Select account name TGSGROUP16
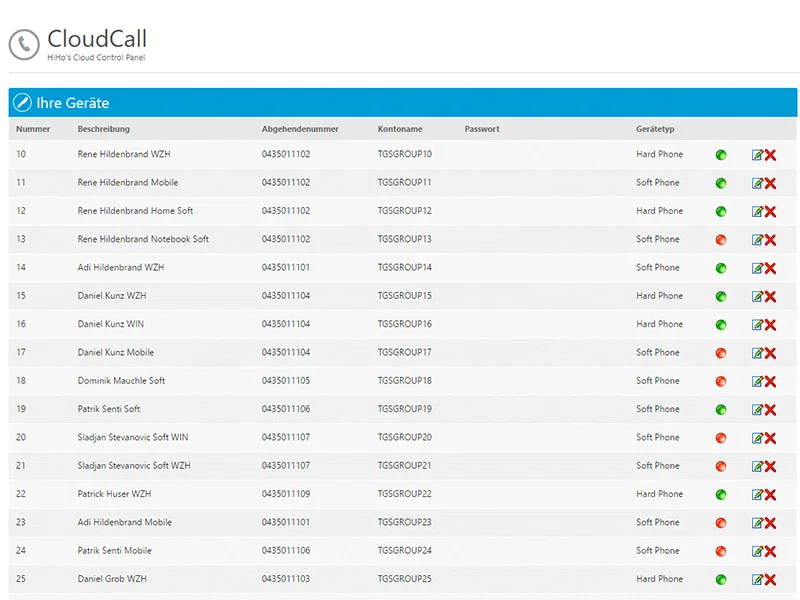 pyautogui.click(x=405, y=324)
